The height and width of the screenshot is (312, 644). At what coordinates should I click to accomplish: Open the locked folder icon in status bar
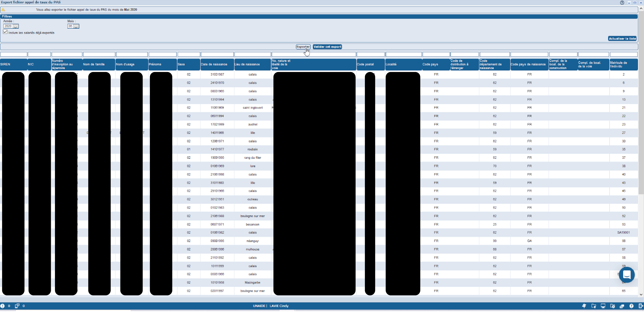(x=612, y=306)
